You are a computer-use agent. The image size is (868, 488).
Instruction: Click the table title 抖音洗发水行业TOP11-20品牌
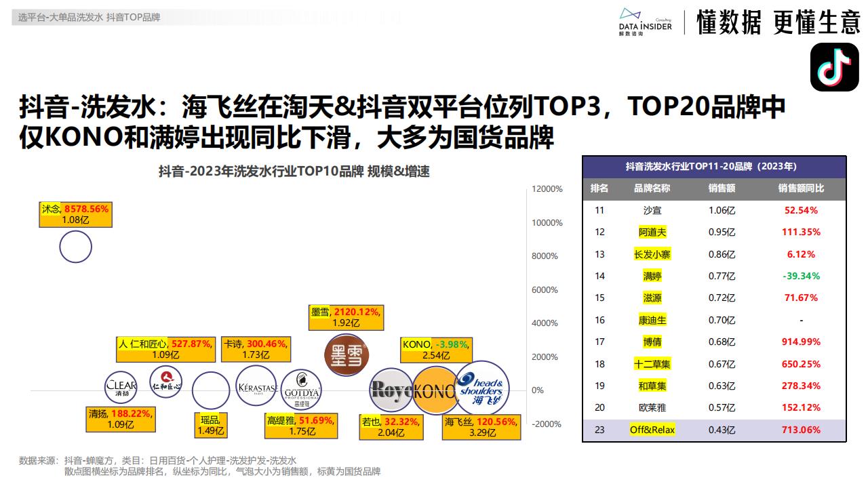pos(714,166)
